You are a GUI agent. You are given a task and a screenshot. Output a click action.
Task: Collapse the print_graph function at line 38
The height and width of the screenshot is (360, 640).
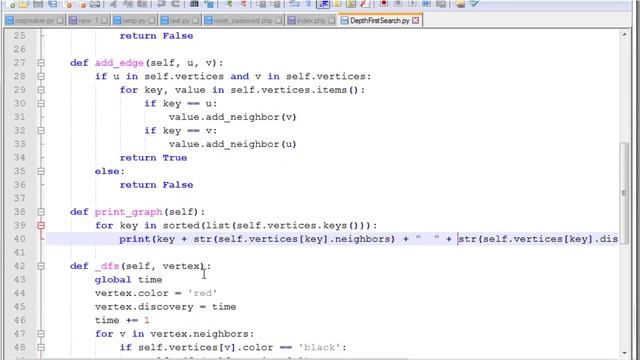click(x=41, y=212)
